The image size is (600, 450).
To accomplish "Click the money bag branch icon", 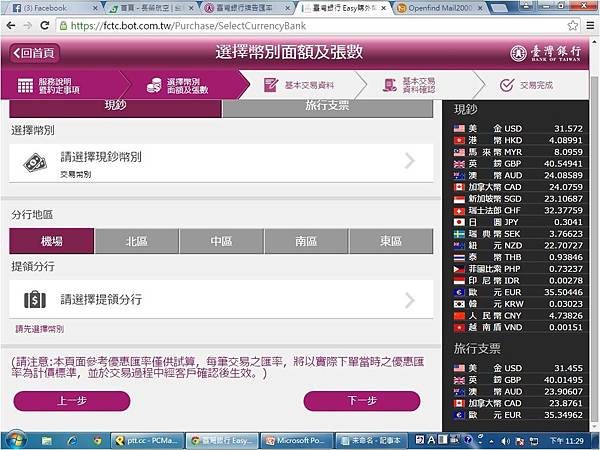I will (x=35, y=300).
